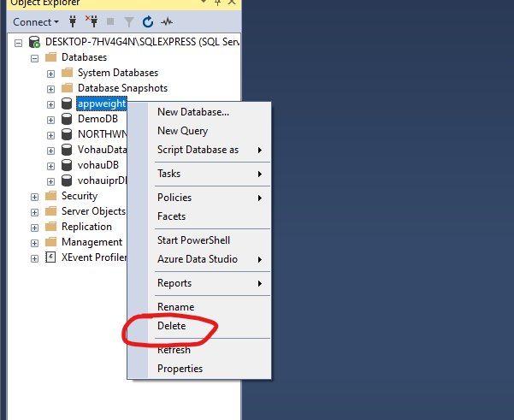Click the Stop square icon in toolbar
514x420 pixels.
tap(110, 21)
